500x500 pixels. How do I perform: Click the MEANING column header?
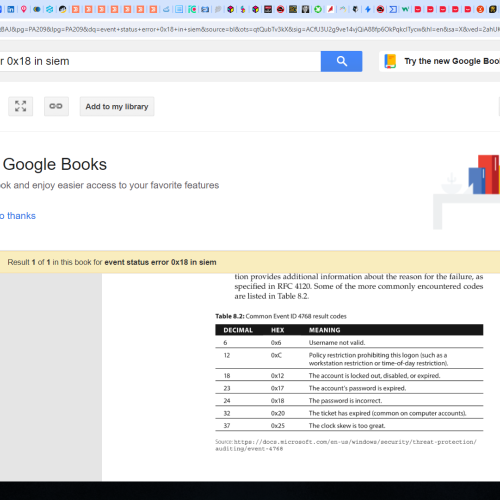(x=325, y=330)
